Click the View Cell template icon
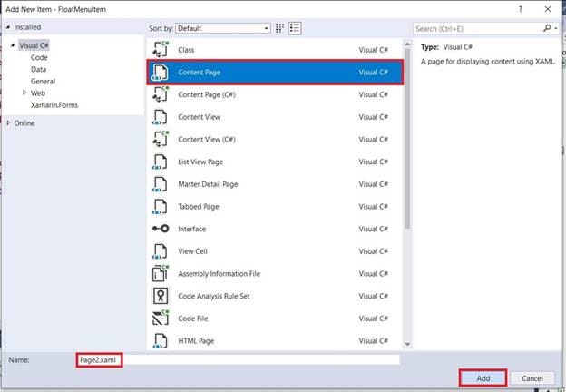Screen dimensions: 566x392 point(161,251)
